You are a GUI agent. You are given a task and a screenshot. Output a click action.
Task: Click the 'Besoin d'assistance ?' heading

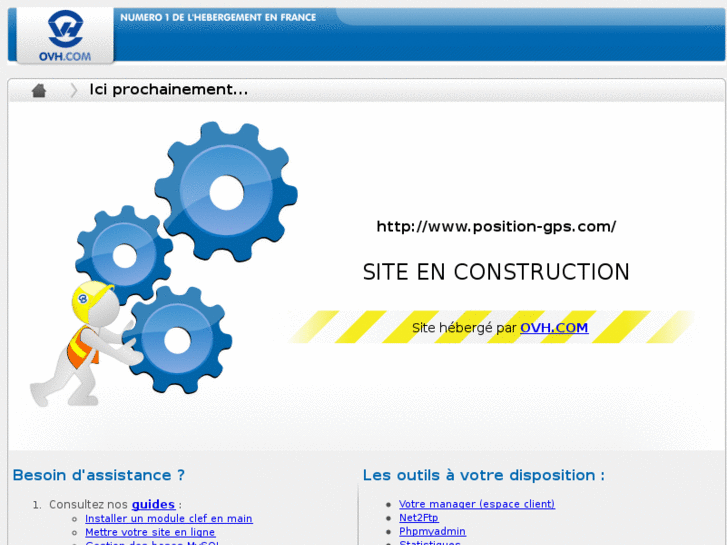(99, 475)
